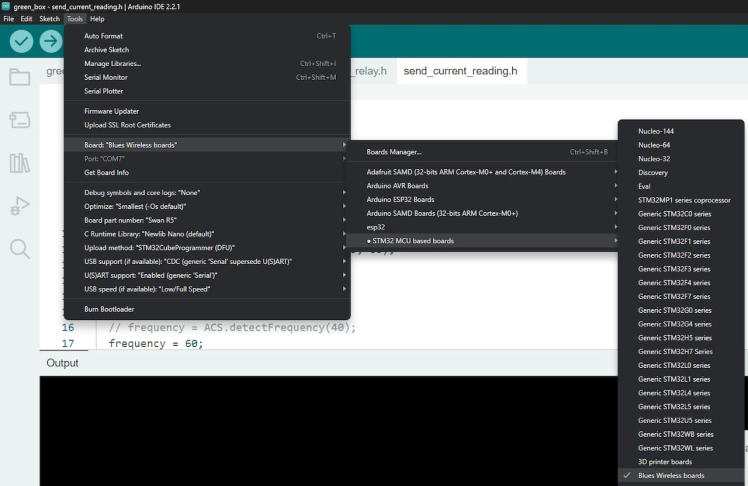Open the Sketchbook folder sidebar icon
This screenshot has width=748, height=486.
20,77
